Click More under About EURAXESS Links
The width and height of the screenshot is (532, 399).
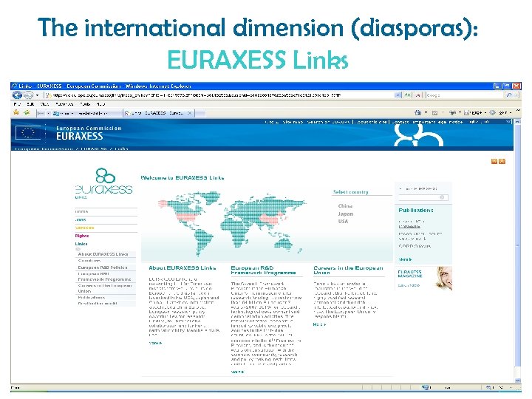pyautogui.click(x=155, y=343)
